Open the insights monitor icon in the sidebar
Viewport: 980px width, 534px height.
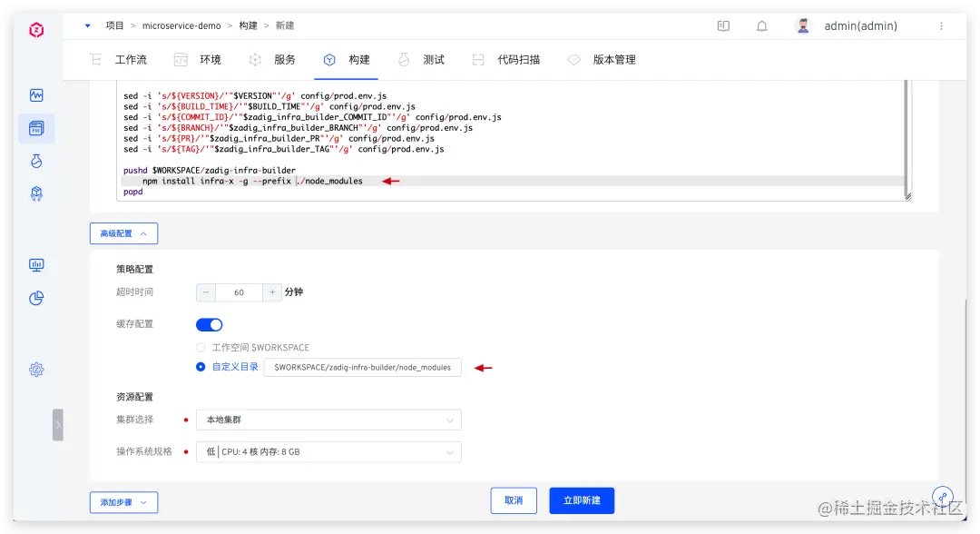pyautogui.click(x=36, y=264)
